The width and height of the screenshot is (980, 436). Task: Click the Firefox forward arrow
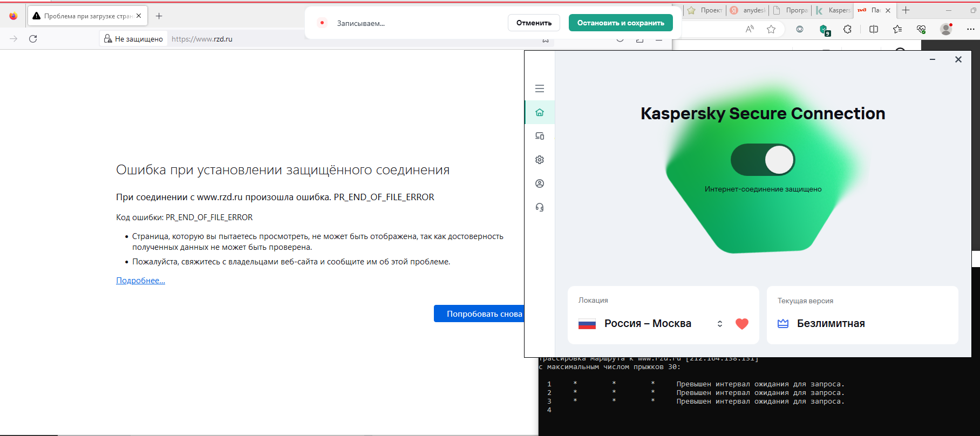pyautogui.click(x=13, y=39)
